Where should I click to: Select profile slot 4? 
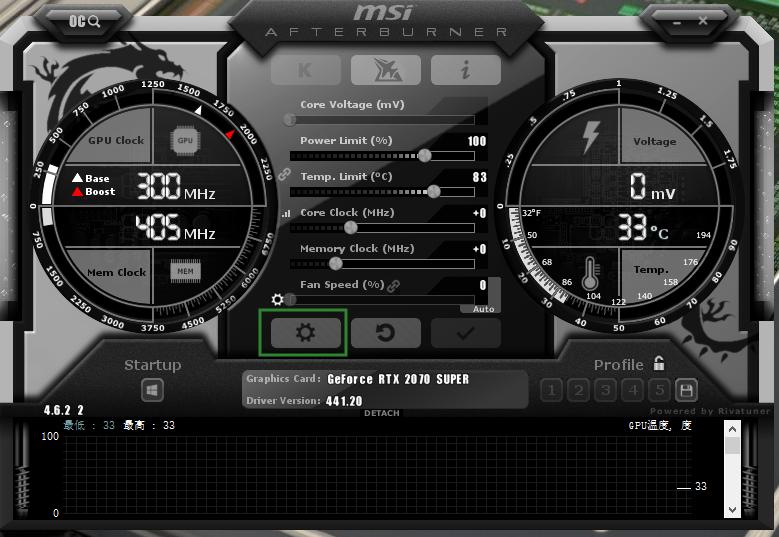(x=632, y=390)
